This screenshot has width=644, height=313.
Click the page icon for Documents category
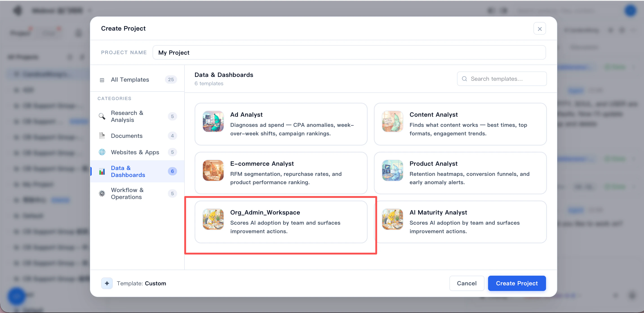point(102,136)
